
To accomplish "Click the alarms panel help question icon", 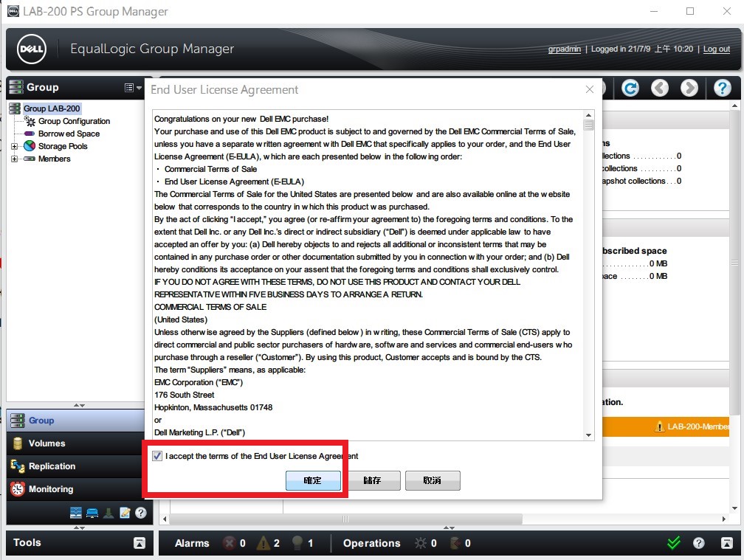I will (698, 543).
